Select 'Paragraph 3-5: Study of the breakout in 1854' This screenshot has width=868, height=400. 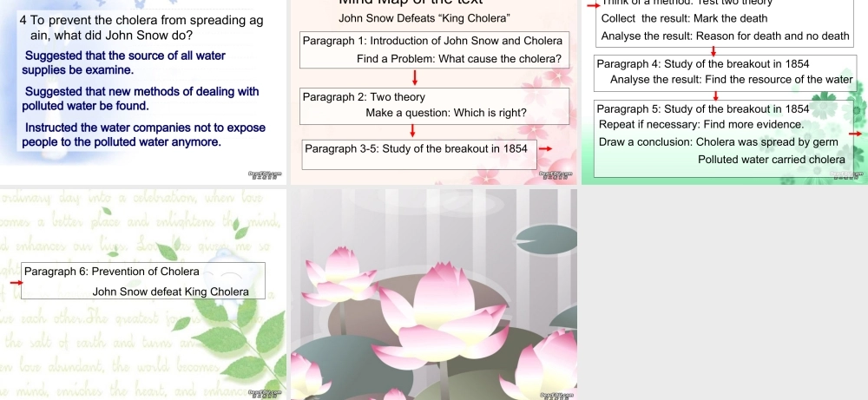pos(416,149)
